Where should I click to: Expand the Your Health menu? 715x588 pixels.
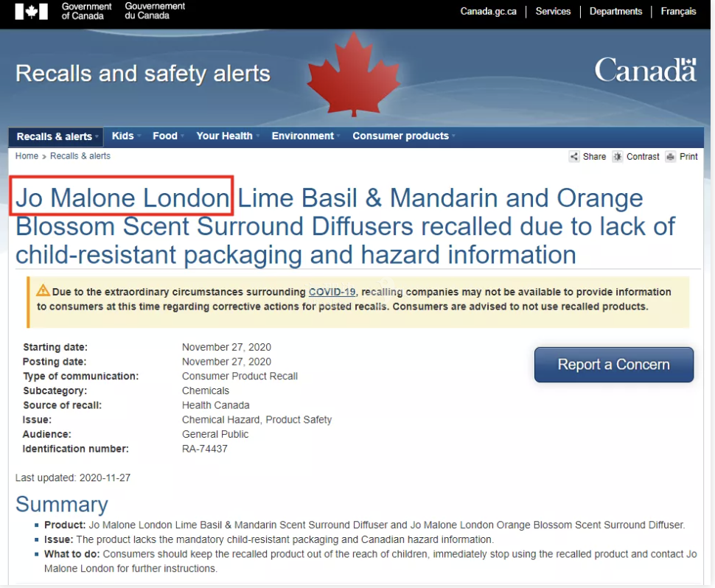pyautogui.click(x=225, y=136)
